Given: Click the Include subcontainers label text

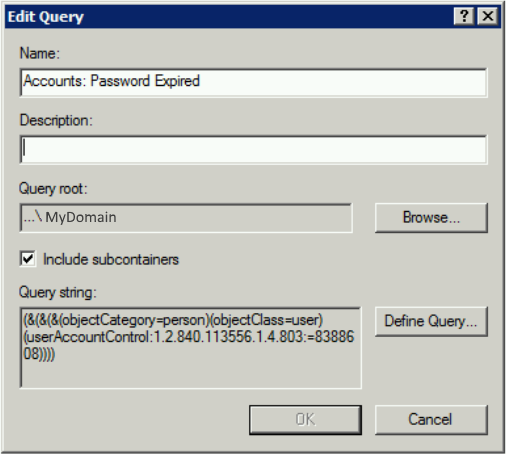Looking at the screenshot, I should coord(111,259).
